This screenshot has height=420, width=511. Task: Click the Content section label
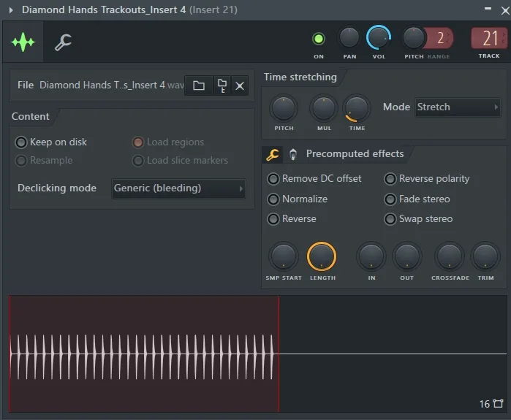click(30, 117)
